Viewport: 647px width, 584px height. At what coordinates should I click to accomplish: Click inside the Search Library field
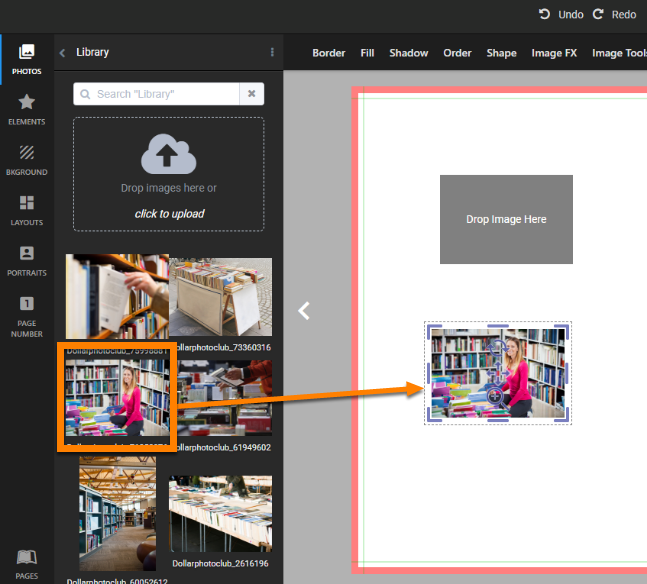pyautogui.click(x=160, y=94)
